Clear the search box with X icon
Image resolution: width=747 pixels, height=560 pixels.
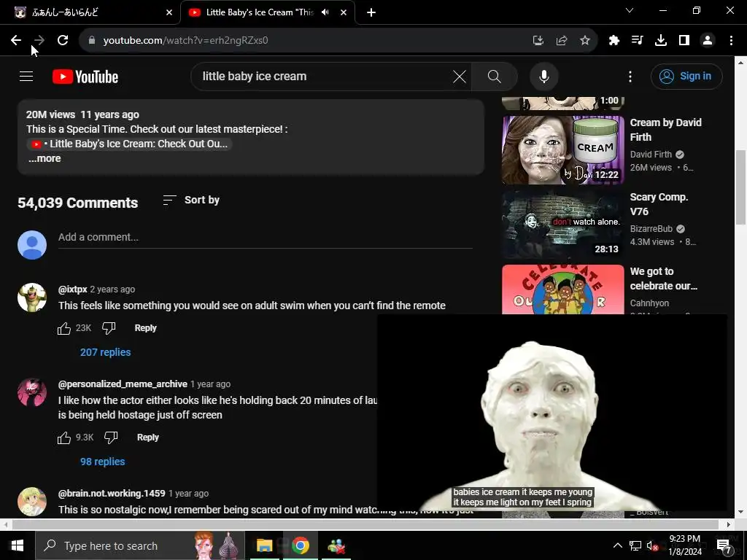pos(460,76)
